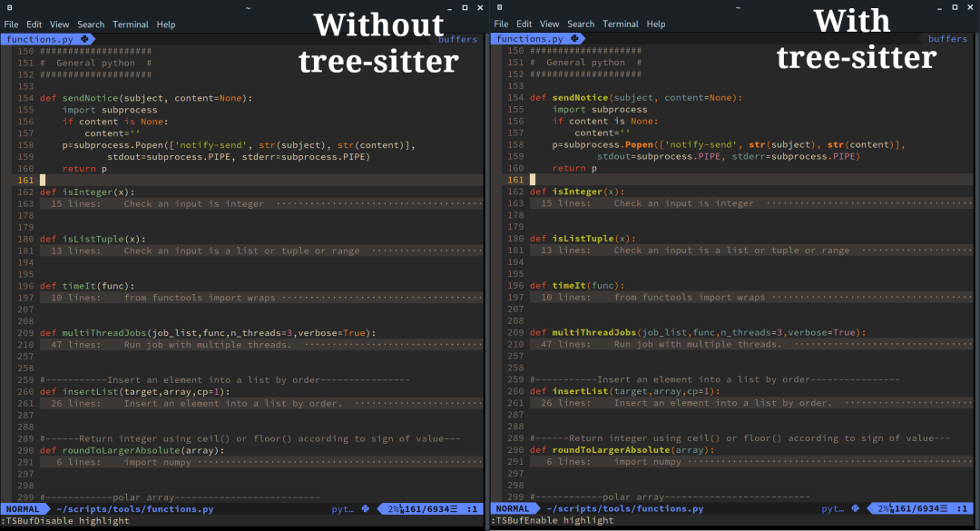This screenshot has width=980, height=531.
Task: Click the :TSBufDisable highlight command line
Action: 65,520
